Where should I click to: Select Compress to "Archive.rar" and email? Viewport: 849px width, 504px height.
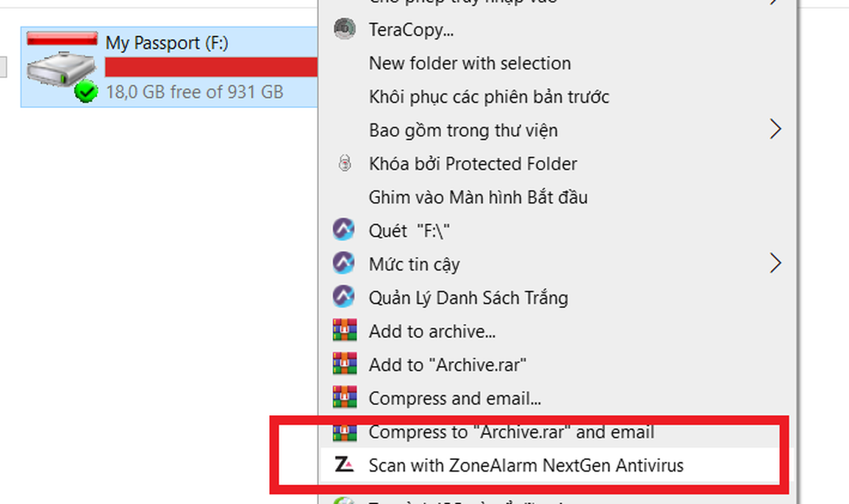click(511, 432)
